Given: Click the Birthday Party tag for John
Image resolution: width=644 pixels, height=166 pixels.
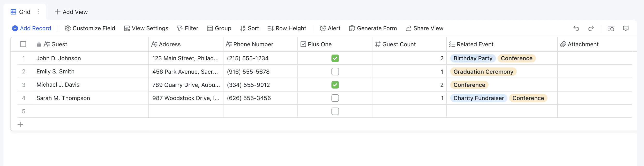Looking at the screenshot, I should (473, 58).
